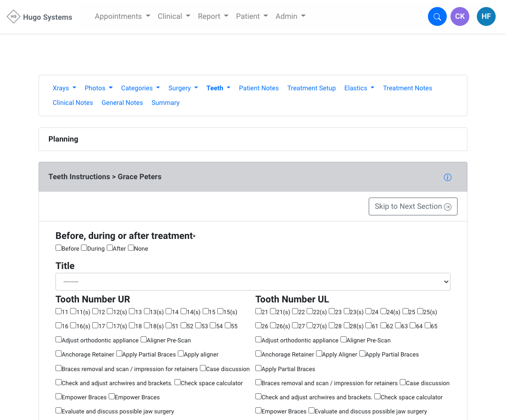Open the Clinical navigation menu
The height and width of the screenshot is (420, 506).
pyautogui.click(x=174, y=16)
